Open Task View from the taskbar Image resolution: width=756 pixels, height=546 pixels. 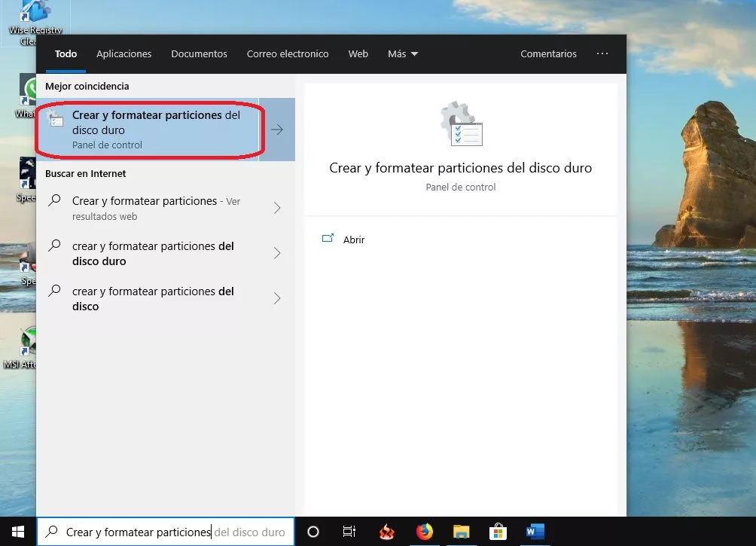pyautogui.click(x=349, y=532)
